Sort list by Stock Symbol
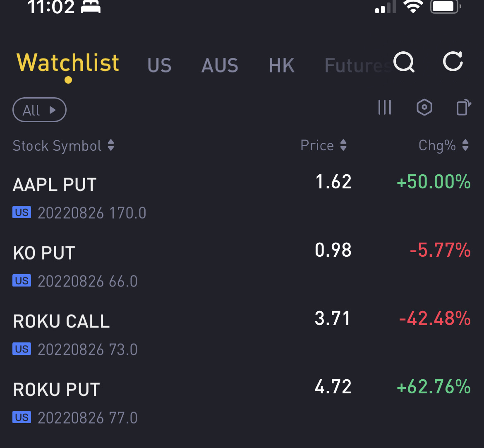Viewport: 484px width, 448px height. pos(63,146)
